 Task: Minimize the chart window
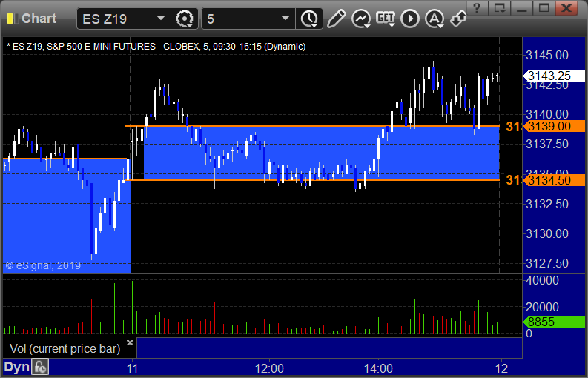pos(521,8)
